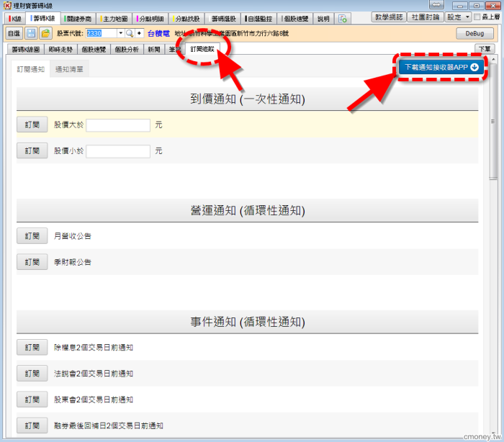Click the save (floppy disk) icon

31,33
